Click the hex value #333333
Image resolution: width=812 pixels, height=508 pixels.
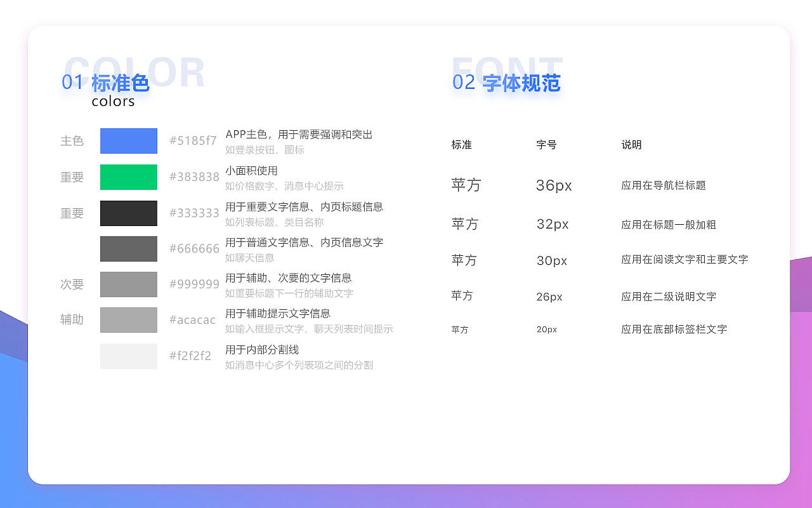[x=194, y=213]
